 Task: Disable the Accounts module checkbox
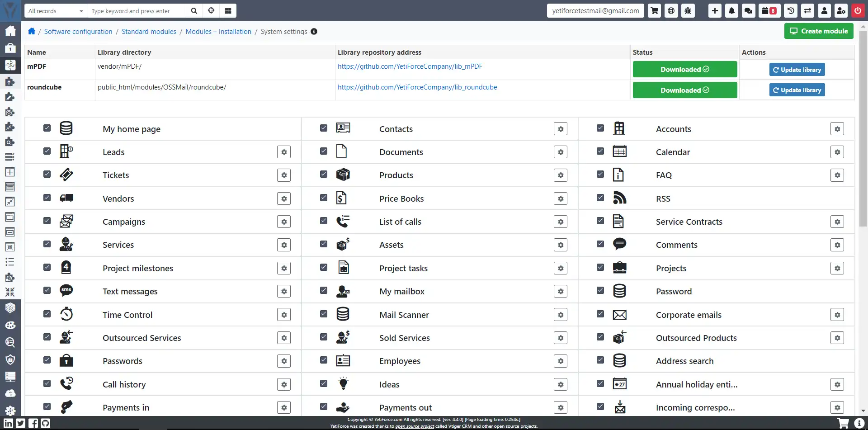600,128
